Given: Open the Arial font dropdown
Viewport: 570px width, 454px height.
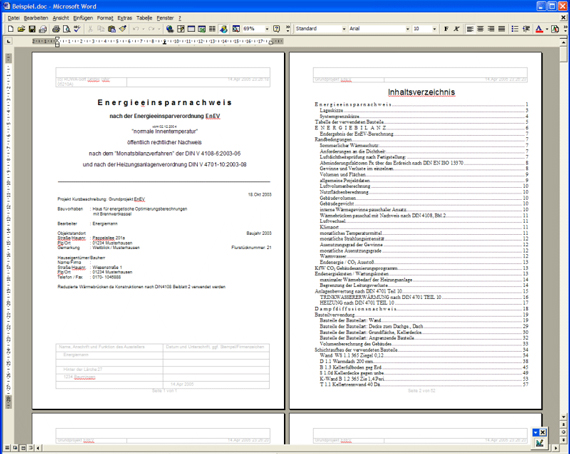Looking at the screenshot, I should click(408, 29).
